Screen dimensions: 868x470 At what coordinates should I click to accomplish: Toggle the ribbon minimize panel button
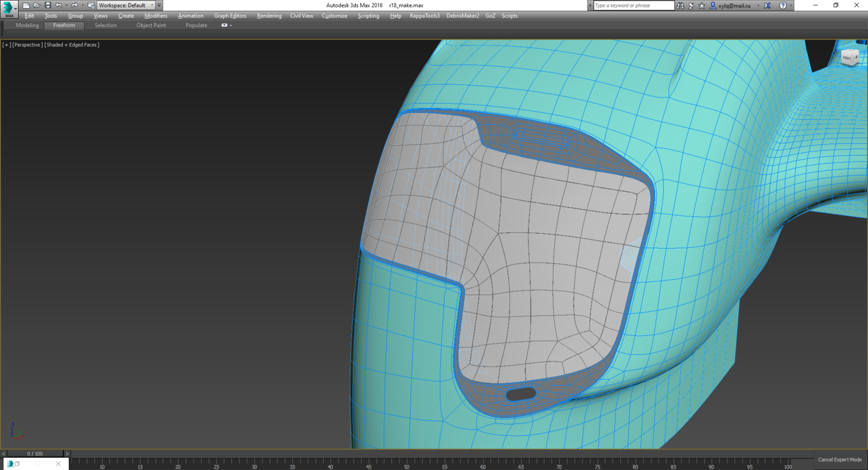[x=225, y=26]
